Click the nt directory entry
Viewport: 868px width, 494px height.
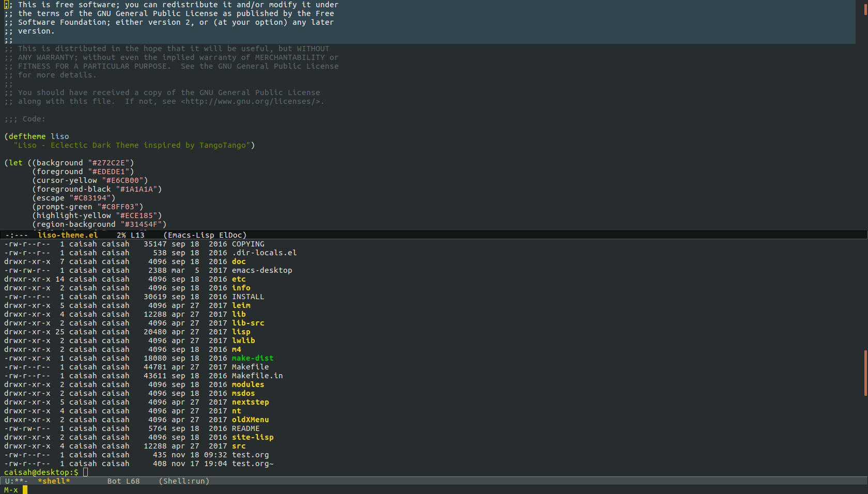click(237, 411)
